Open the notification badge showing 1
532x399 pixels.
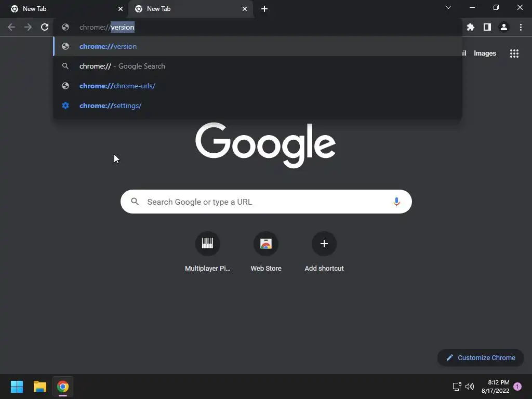coord(517,387)
